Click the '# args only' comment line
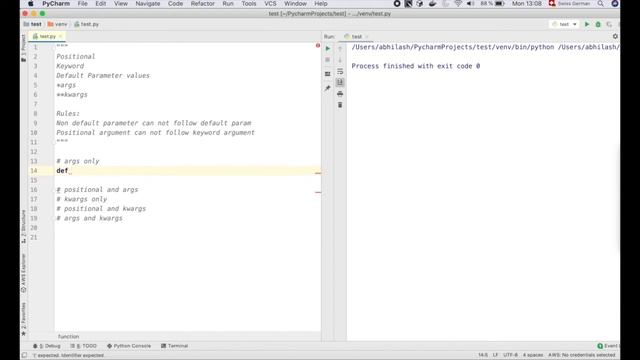Image resolution: width=640 pixels, height=360 pixels. point(78,161)
